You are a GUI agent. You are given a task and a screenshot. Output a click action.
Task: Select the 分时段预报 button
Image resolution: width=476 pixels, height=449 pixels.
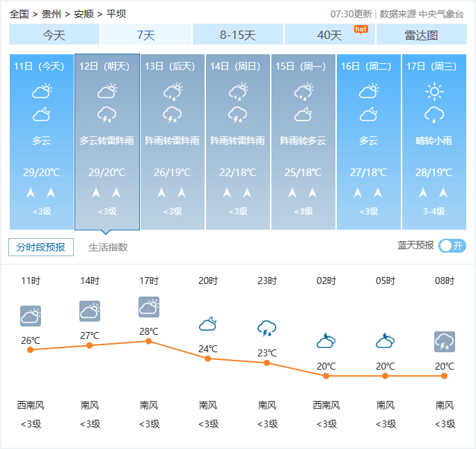[x=41, y=247]
